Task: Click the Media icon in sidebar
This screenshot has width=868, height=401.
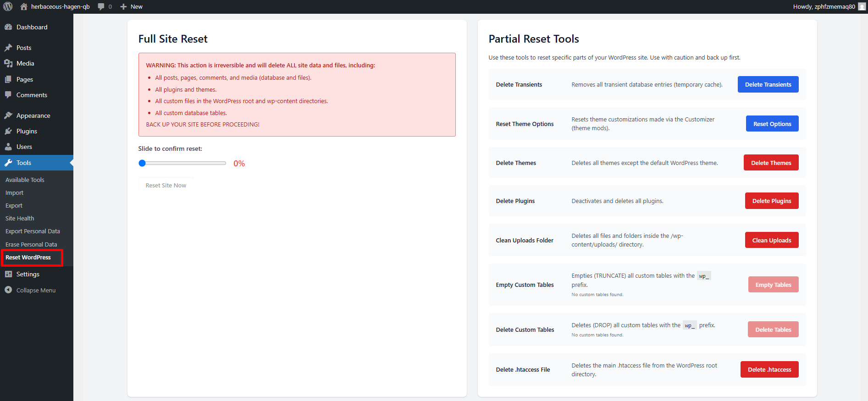Action: [8, 63]
